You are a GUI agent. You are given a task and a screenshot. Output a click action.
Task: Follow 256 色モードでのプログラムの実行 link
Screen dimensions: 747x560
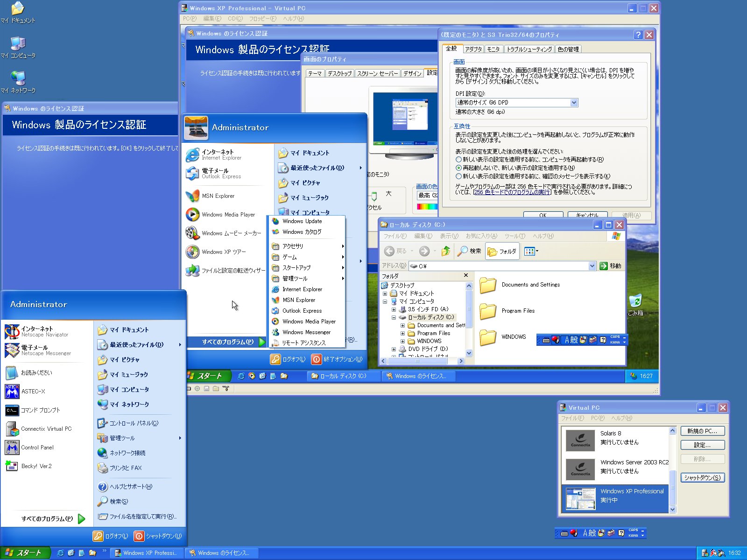512,192
